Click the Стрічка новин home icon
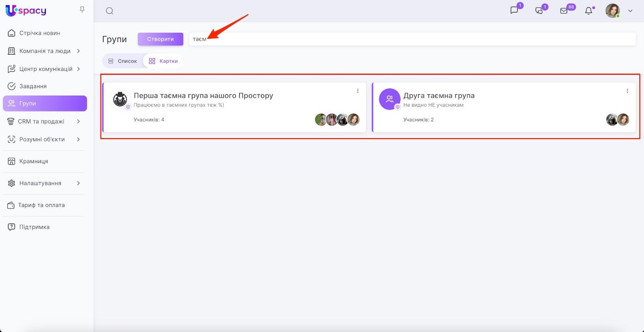 click(x=12, y=33)
